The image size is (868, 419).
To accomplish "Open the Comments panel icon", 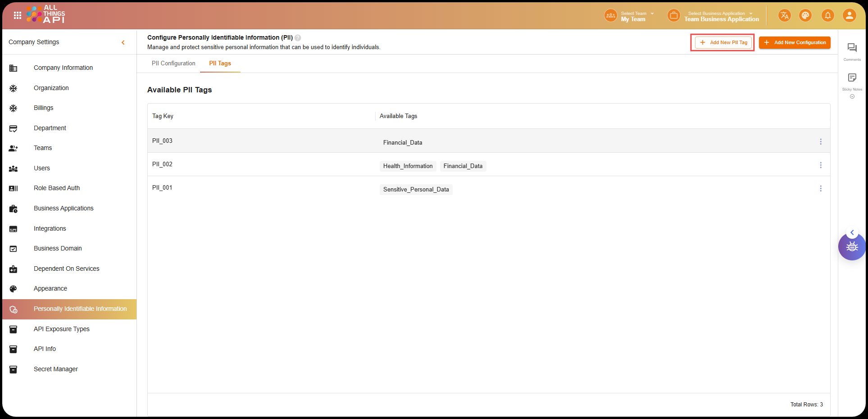I will pos(852,48).
